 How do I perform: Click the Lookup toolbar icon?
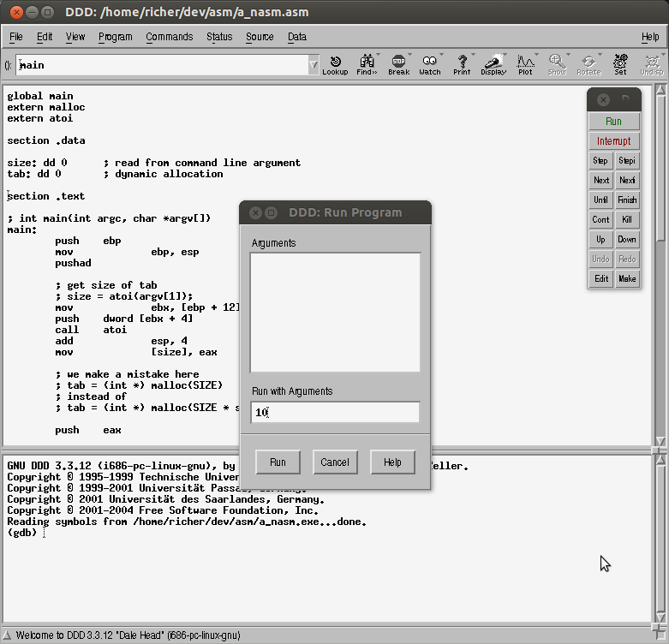(x=335, y=65)
